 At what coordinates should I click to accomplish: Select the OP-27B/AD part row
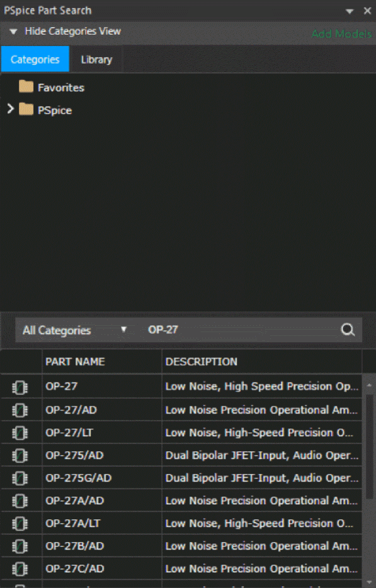click(x=181, y=546)
